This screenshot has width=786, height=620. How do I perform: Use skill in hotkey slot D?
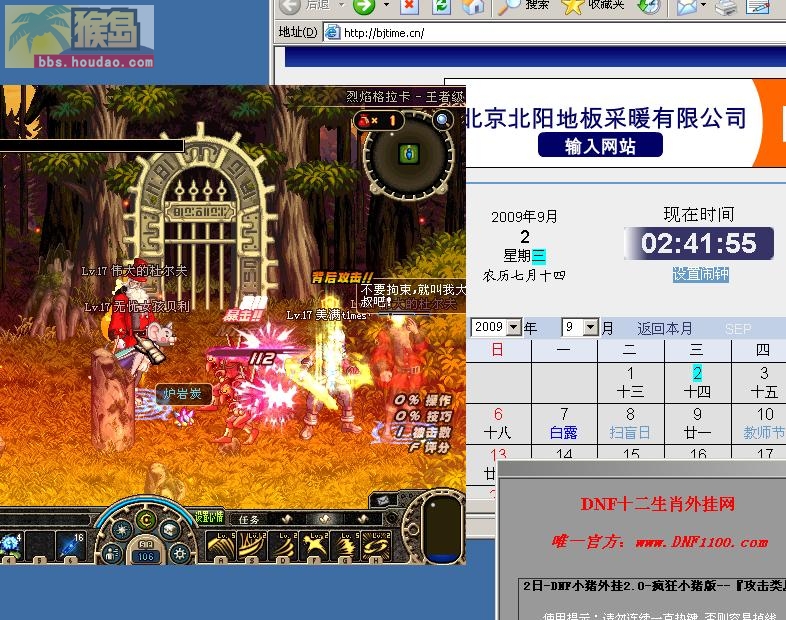tap(283, 547)
